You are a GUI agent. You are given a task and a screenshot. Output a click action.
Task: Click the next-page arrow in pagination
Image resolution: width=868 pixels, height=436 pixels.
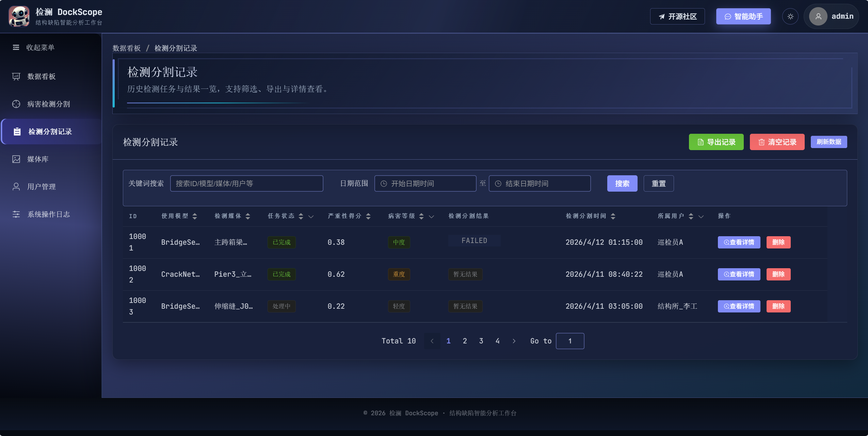[514, 341]
